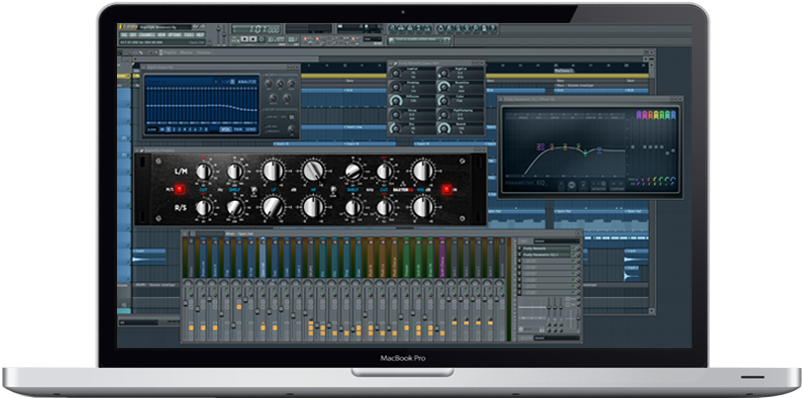This screenshot has height=398, width=803.
Task: Click the Diffusion knob in Fruity Reeverb
Action: [396, 101]
